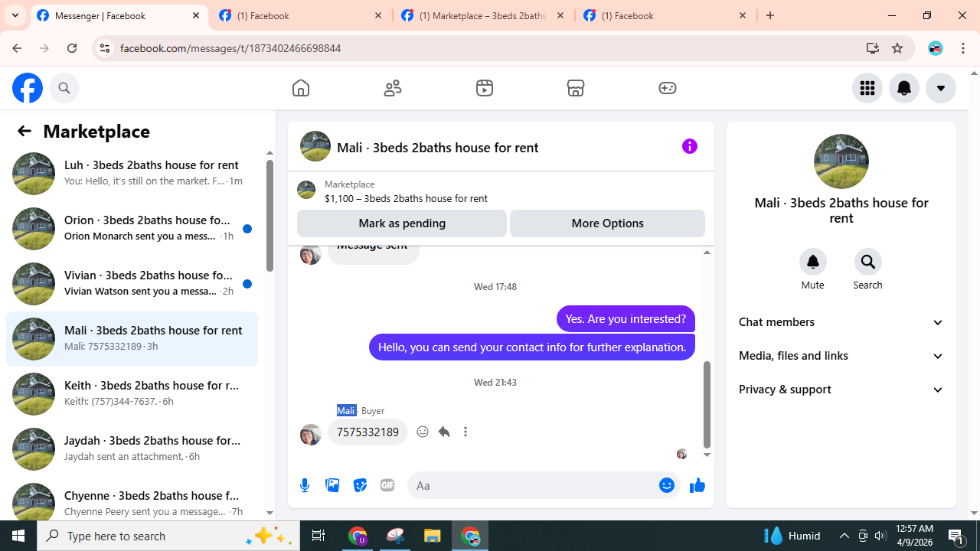Reload the page
Image resolution: width=980 pixels, height=551 pixels.
pos(72,48)
